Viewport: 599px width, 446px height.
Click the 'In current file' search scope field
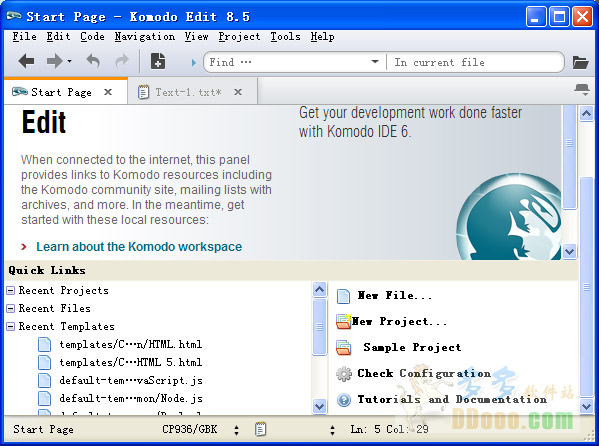(x=474, y=62)
